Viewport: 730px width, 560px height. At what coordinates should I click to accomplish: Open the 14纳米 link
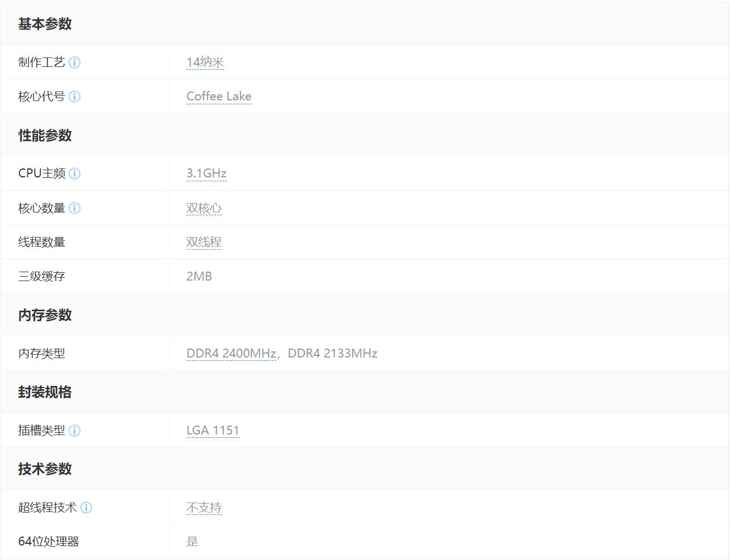point(205,62)
